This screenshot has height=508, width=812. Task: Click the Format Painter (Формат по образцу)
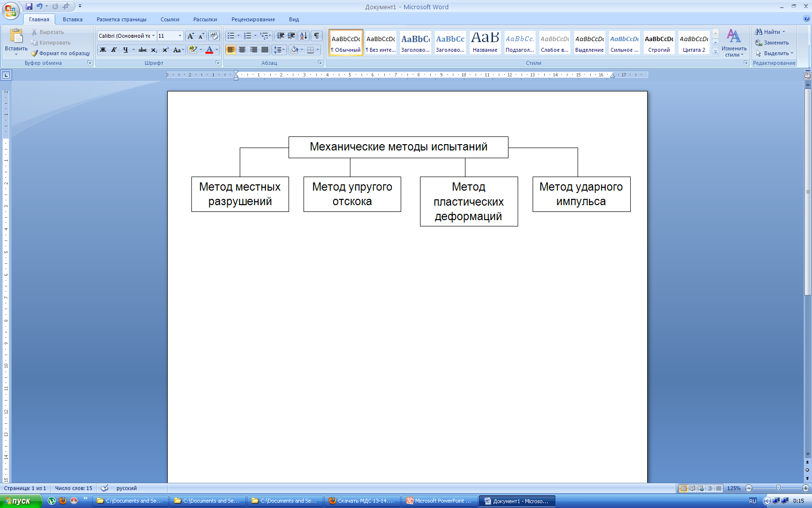coord(60,53)
